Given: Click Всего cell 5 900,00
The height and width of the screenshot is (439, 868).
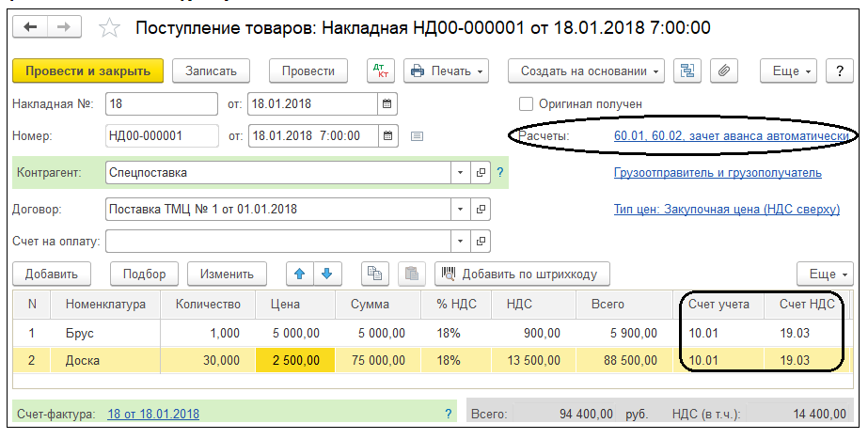Looking at the screenshot, I should [x=625, y=334].
